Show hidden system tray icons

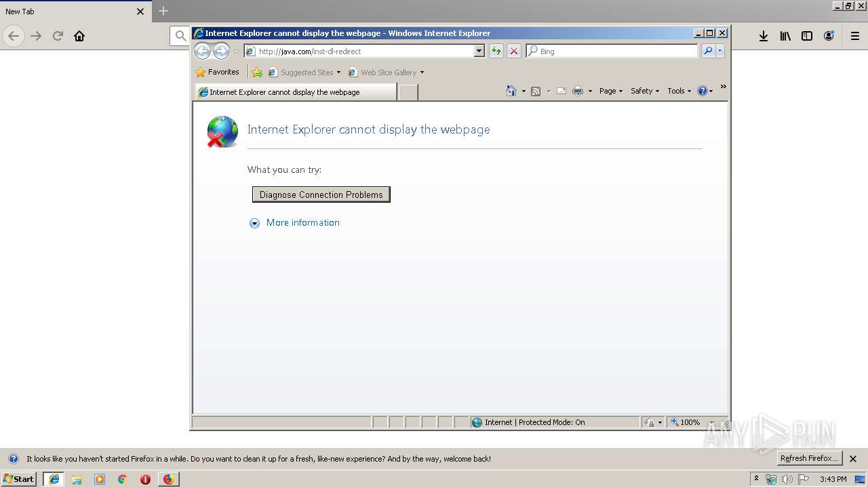click(756, 479)
